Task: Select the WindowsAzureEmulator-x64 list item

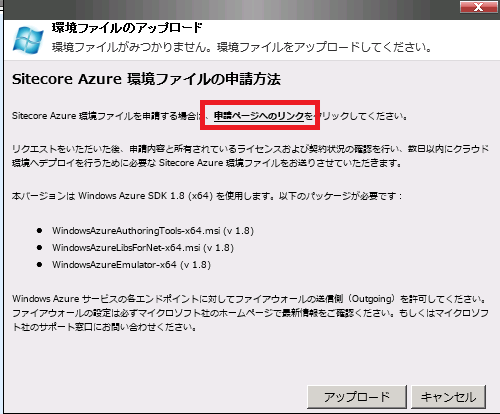Action: click(131, 265)
